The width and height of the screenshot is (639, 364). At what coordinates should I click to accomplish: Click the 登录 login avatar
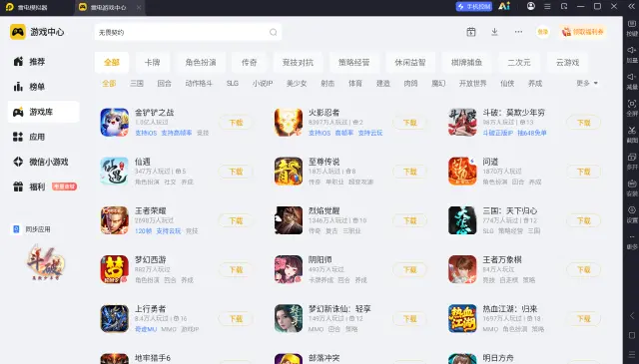pyautogui.click(x=543, y=32)
